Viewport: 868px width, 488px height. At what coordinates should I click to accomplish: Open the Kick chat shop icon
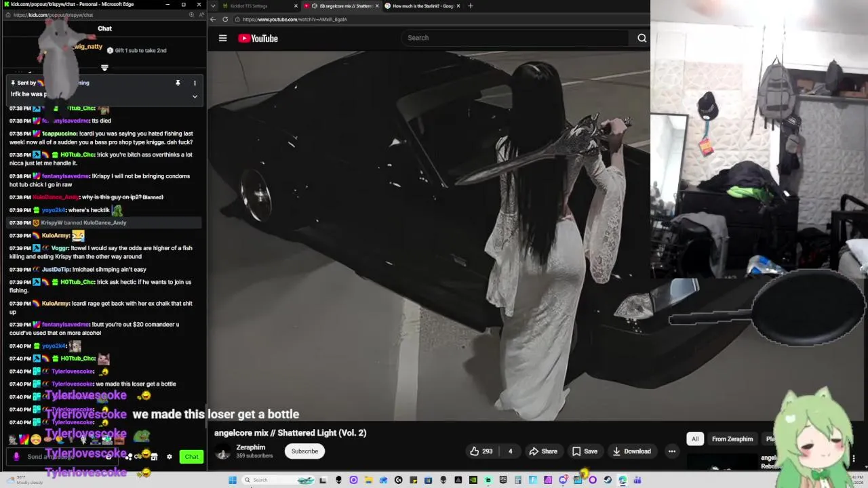pyautogui.click(x=154, y=457)
